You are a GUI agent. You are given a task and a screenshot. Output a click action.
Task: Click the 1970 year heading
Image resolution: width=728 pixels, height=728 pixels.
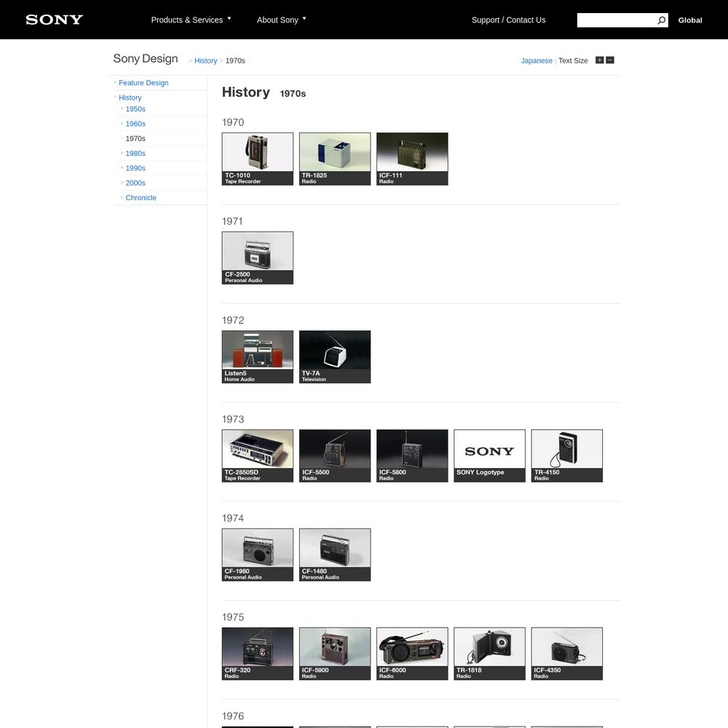[x=233, y=122]
